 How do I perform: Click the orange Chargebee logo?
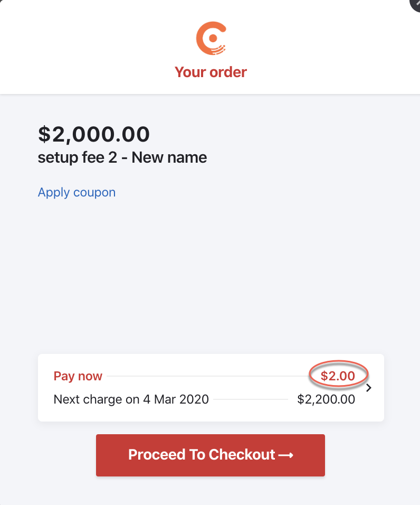211,39
